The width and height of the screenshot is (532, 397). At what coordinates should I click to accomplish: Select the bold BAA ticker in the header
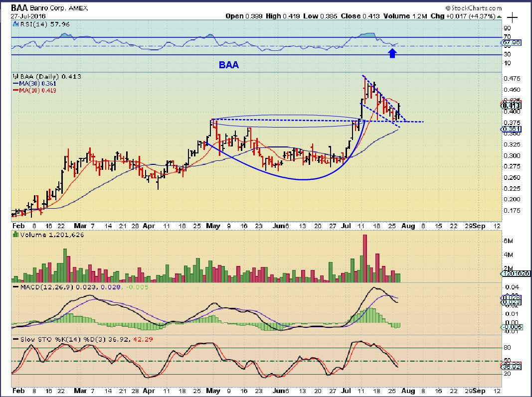(19, 8)
